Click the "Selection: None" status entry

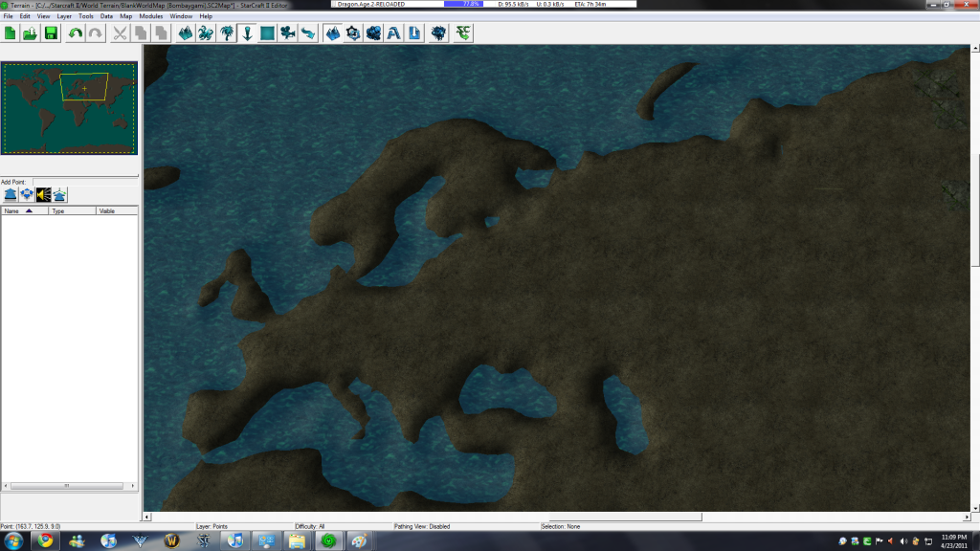point(561,527)
